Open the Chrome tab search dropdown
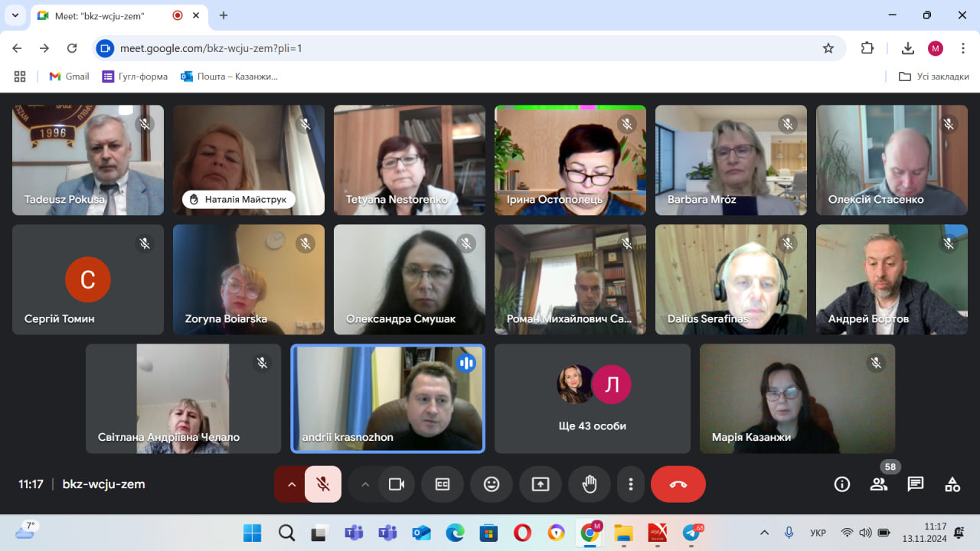This screenshot has width=980, height=551. pyautogui.click(x=15, y=15)
